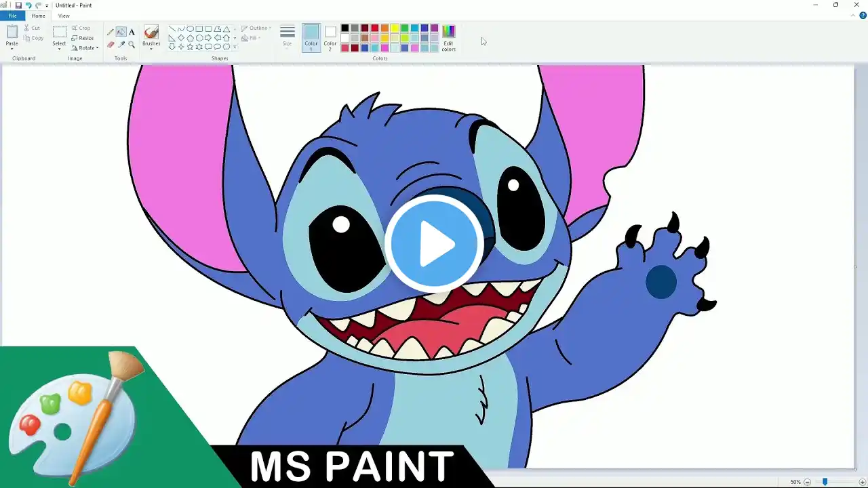Open Paint Help question mark icon
Image resolution: width=868 pixels, height=488 pixels.
point(863,16)
